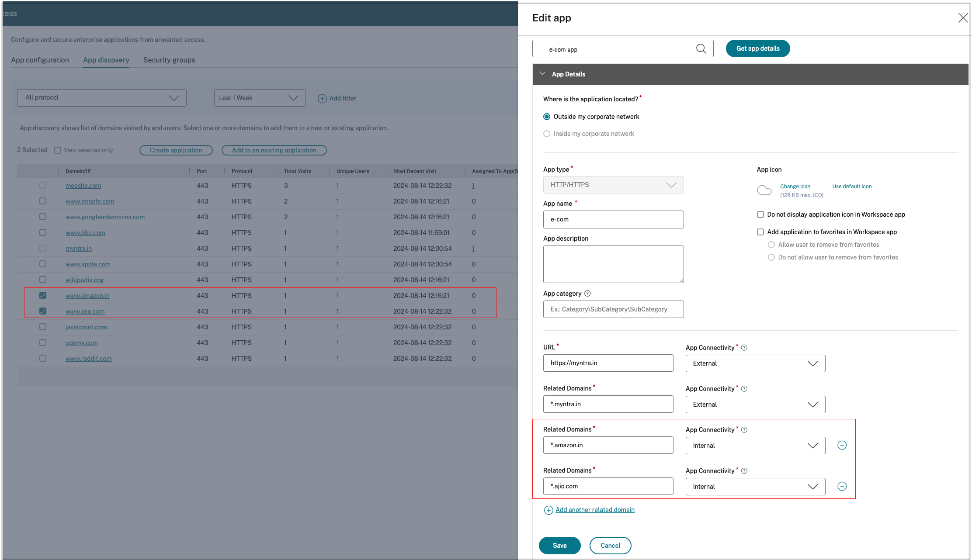
Task: Click the help icon next to App category
Action: click(x=587, y=294)
